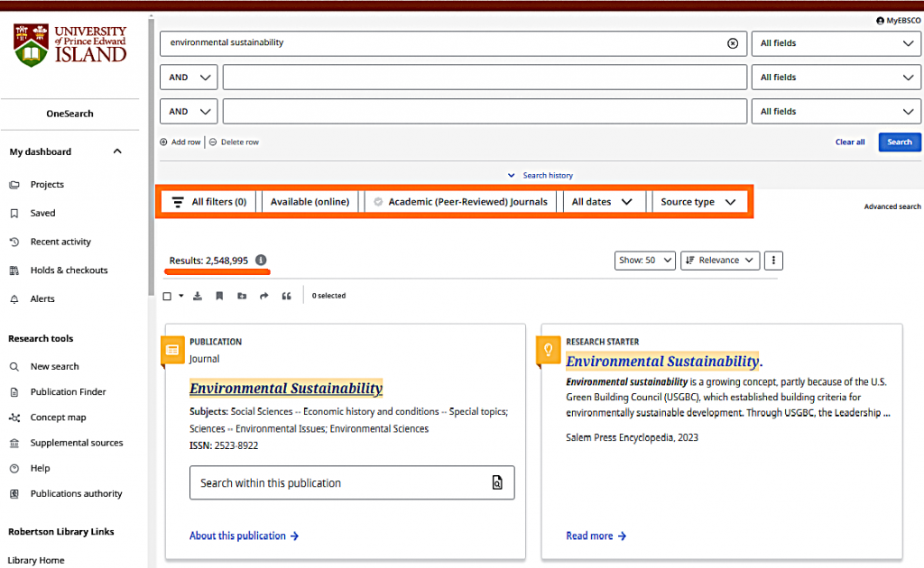The height and width of the screenshot is (568, 924).
Task: Download selected results icon
Action: (x=198, y=296)
